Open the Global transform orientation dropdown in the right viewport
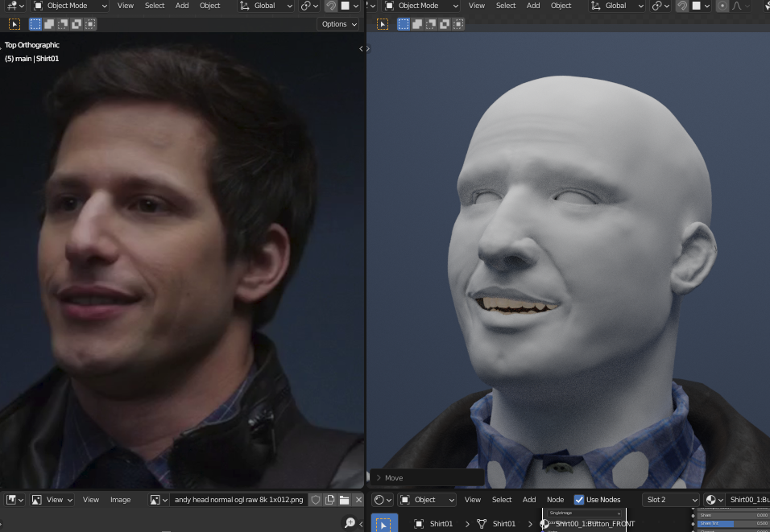Image resolution: width=770 pixels, height=532 pixels. [x=617, y=6]
